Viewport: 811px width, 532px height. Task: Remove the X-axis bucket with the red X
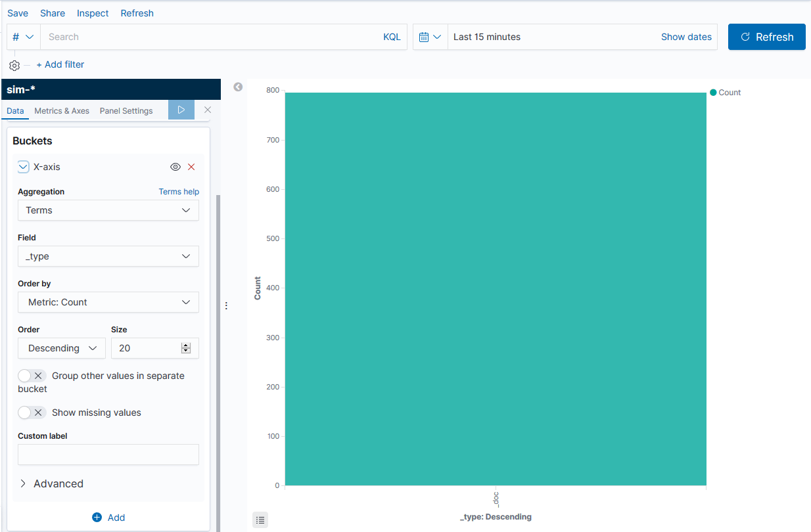(191, 167)
